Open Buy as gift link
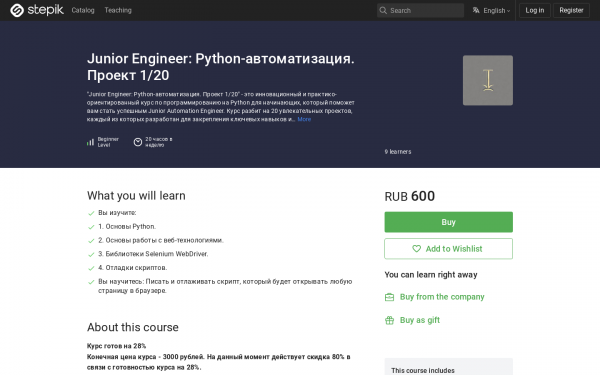The height and width of the screenshot is (375, 600). click(420, 320)
